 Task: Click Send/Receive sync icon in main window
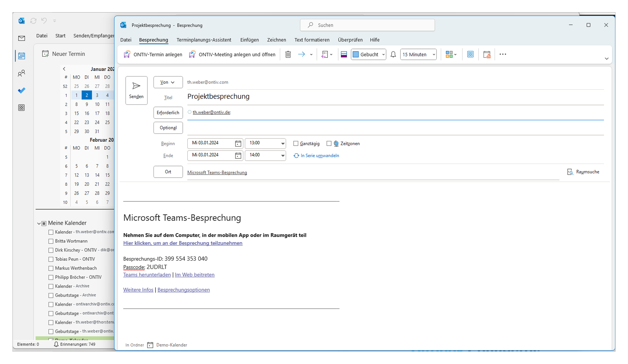pyautogui.click(x=33, y=21)
